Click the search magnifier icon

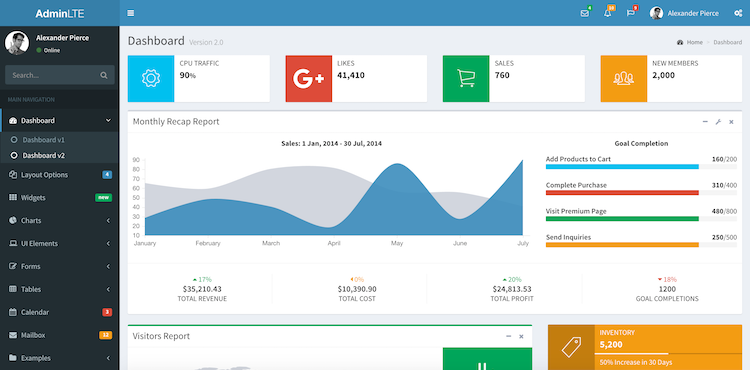coord(104,75)
